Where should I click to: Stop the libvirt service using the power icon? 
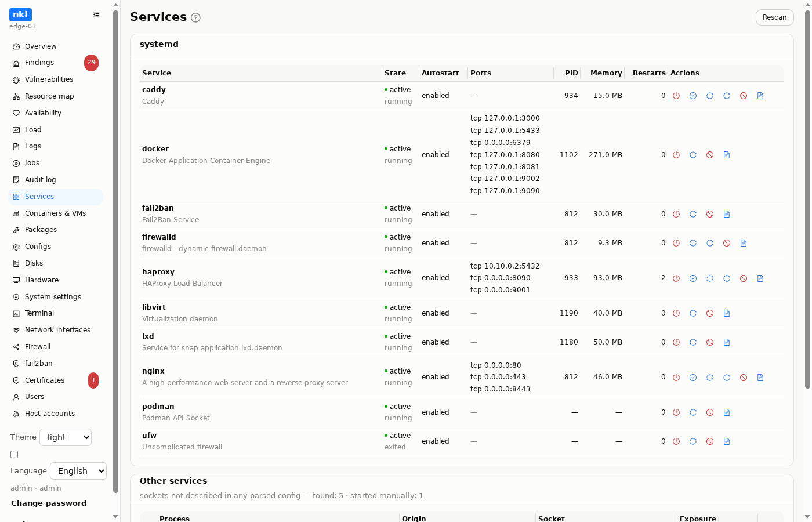point(676,313)
